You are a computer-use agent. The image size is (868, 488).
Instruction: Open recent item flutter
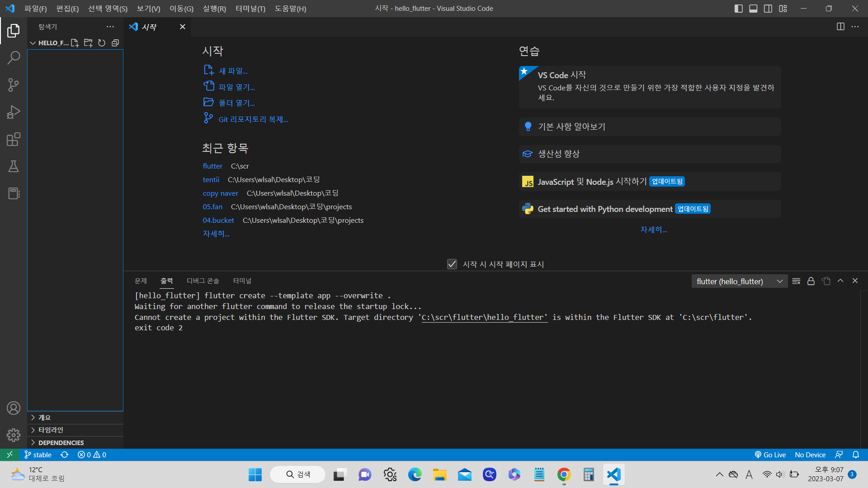click(212, 166)
